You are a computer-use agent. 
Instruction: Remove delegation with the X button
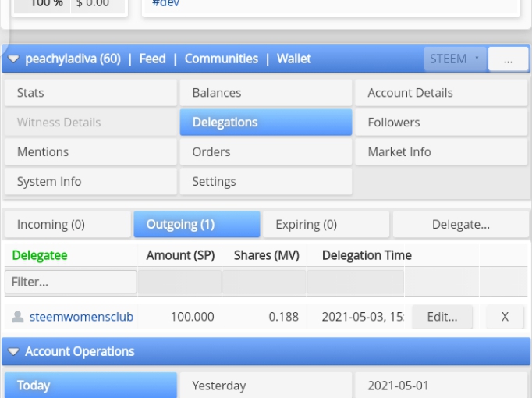(x=505, y=317)
